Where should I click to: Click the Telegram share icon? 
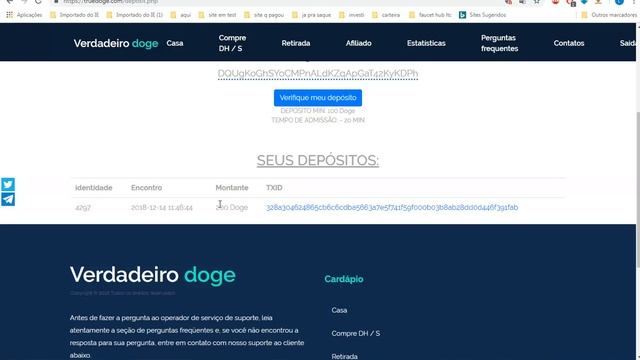pyautogui.click(x=8, y=199)
